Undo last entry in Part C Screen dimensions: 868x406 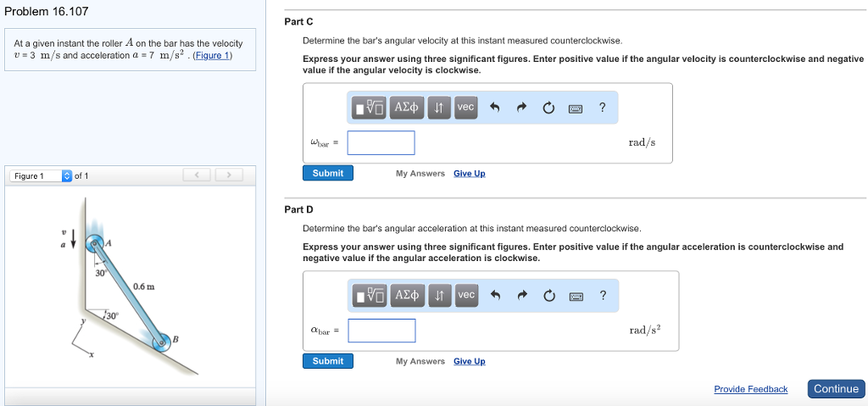tap(495, 108)
